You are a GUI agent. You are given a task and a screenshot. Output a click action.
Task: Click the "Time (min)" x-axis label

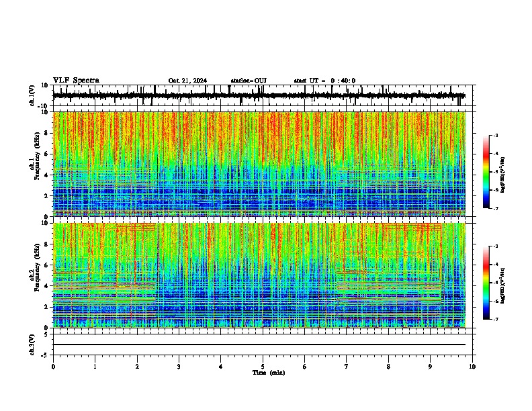(x=269, y=373)
